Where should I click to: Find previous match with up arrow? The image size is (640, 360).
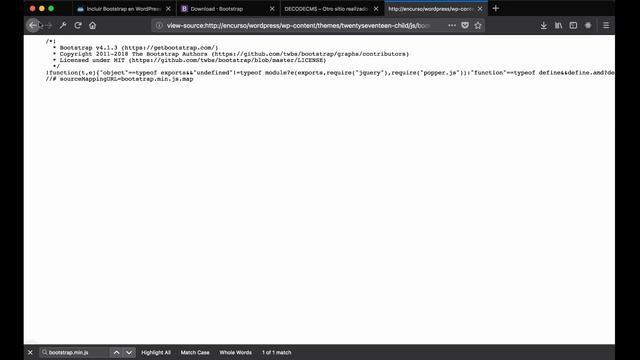coord(116,352)
